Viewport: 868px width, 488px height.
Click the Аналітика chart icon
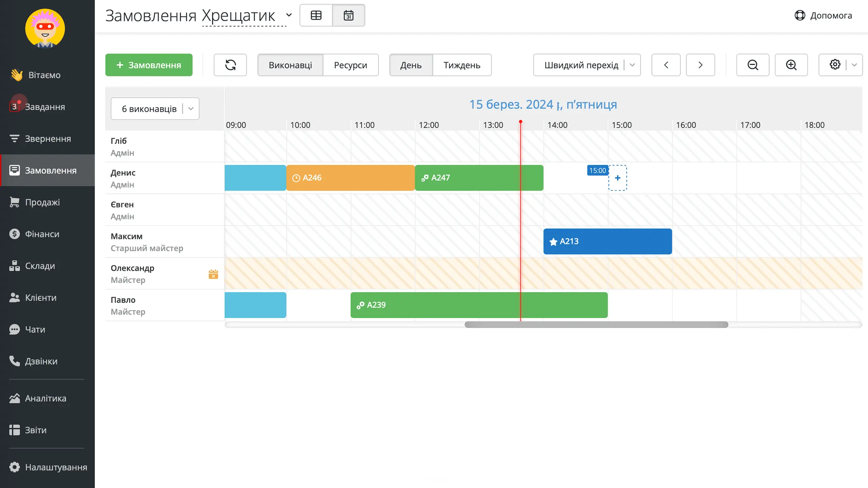point(14,398)
